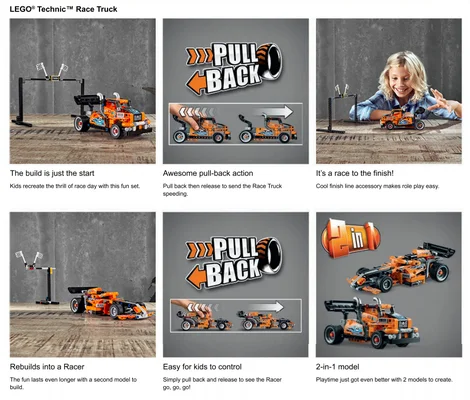
Task: Click the '2-in-1 model' heading
Action: pyautogui.click(x=338, y=367)
